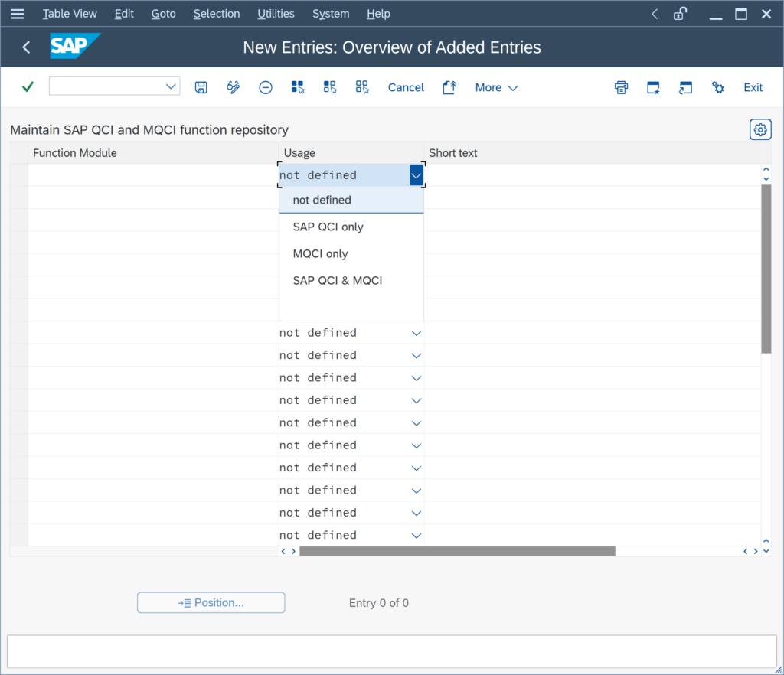Viewport: 784px width, 675px height.
Task: Click the 'Maintain SAP QCI and MQCI function repository' title
Action: coord(149,130)
